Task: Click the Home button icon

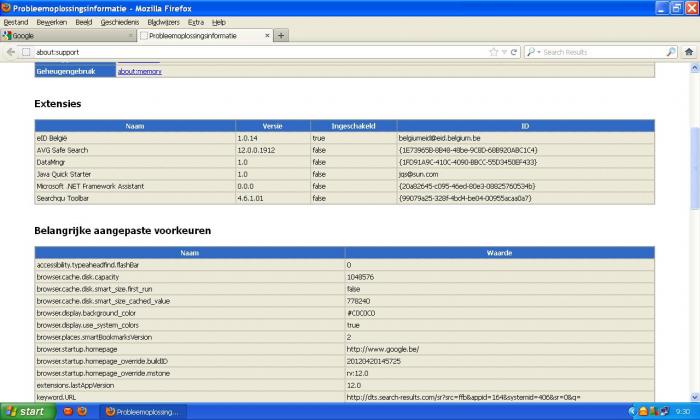Action: [687, 52]
